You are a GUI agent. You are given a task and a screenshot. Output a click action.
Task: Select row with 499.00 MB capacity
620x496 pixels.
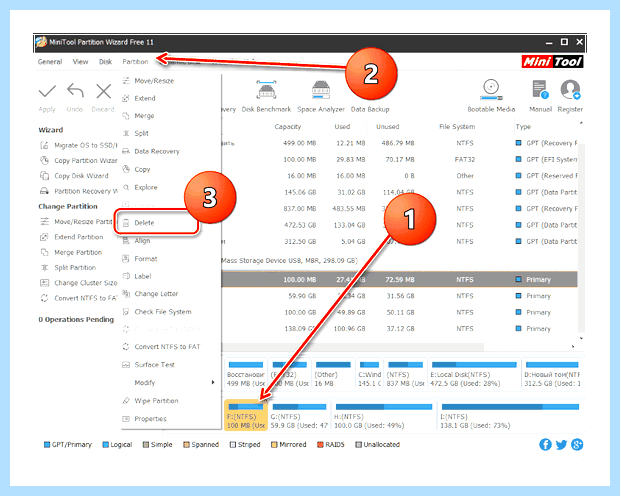pos(399,143)
